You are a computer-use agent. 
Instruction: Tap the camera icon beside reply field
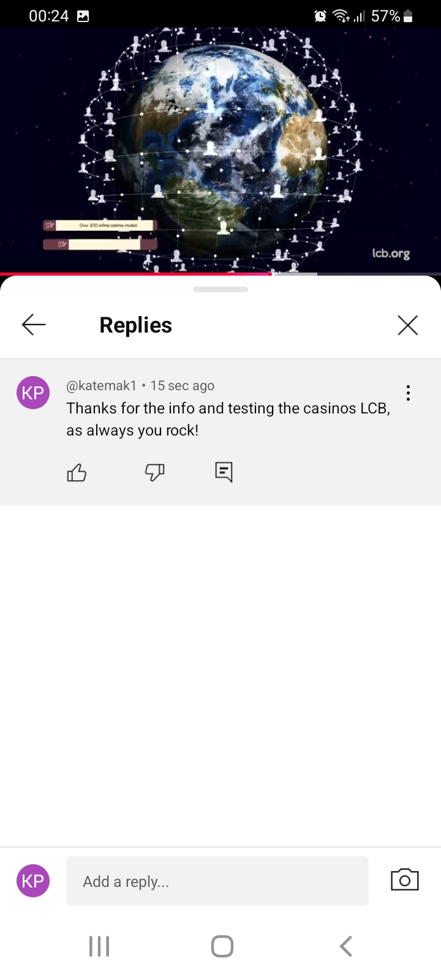click(405, 880)
